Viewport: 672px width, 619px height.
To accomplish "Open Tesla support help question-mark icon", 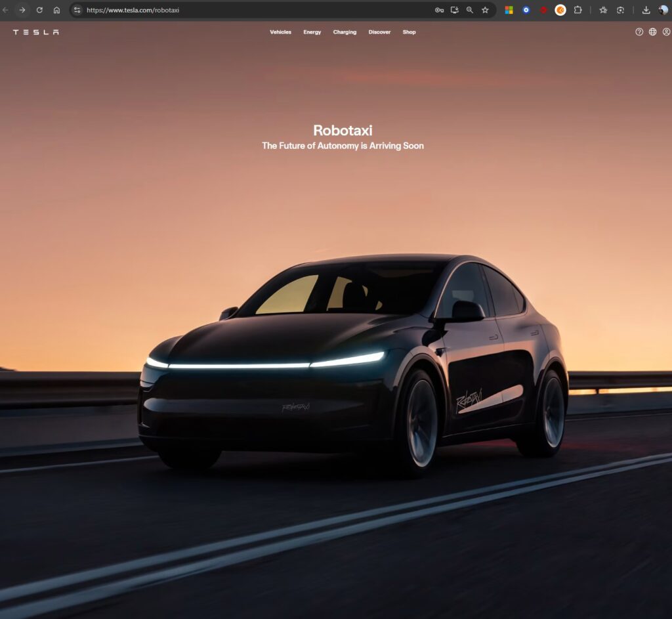I will (x=639, y=32).
